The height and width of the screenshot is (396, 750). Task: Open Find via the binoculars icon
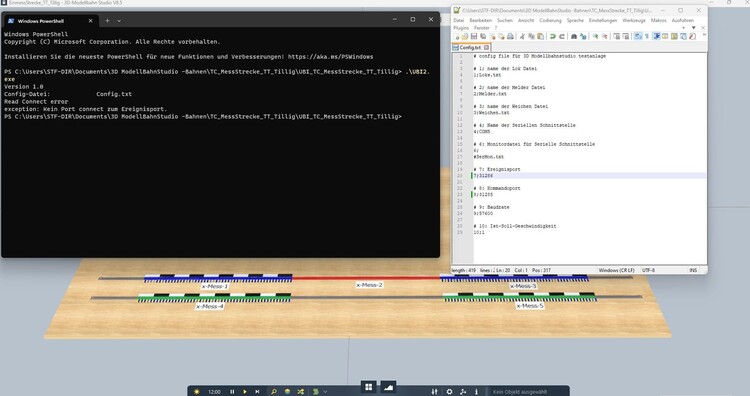574,36
